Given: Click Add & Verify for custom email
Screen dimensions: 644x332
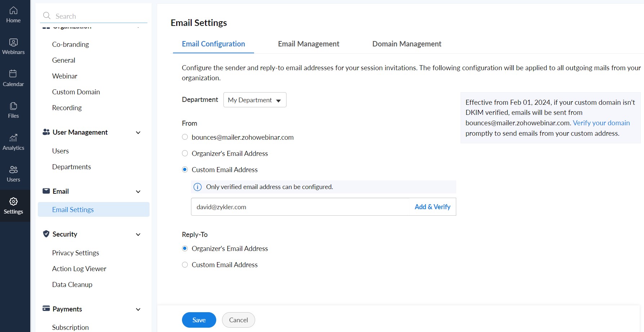Looking at the screenshot, I should point(432,207).
